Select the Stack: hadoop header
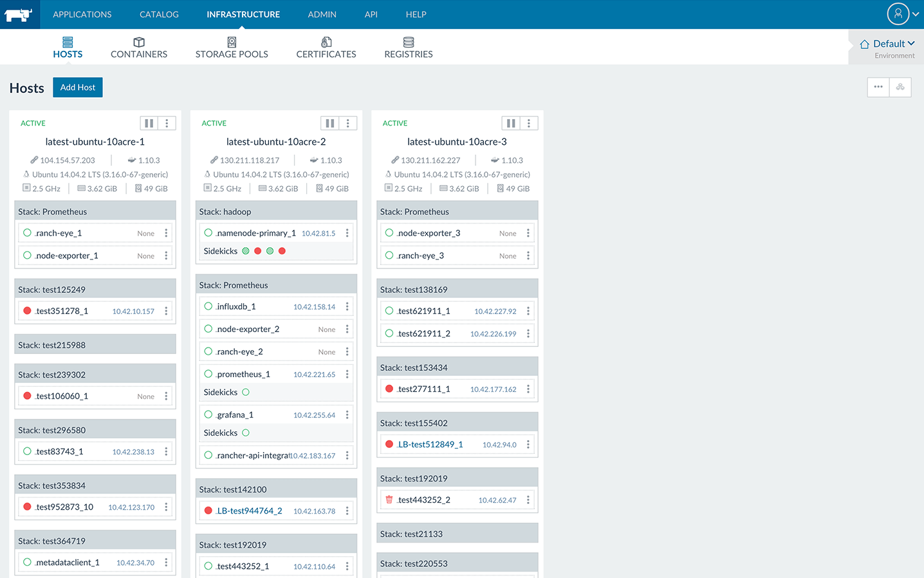 point(276,212)
